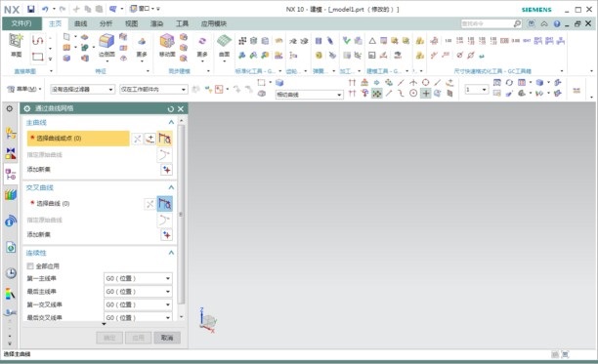Click the dialog vertical scrollbar
This screenshot has height=364, width=598.
point(181,215)
